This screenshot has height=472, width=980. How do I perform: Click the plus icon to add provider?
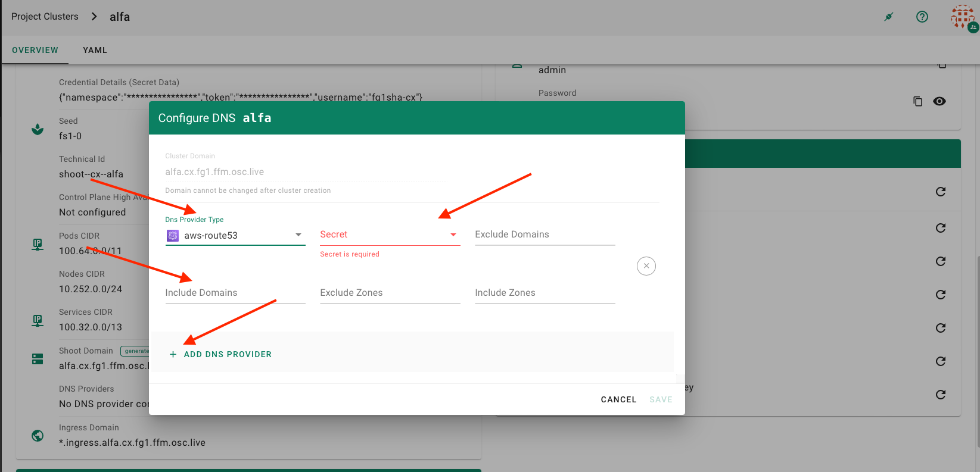173,354
